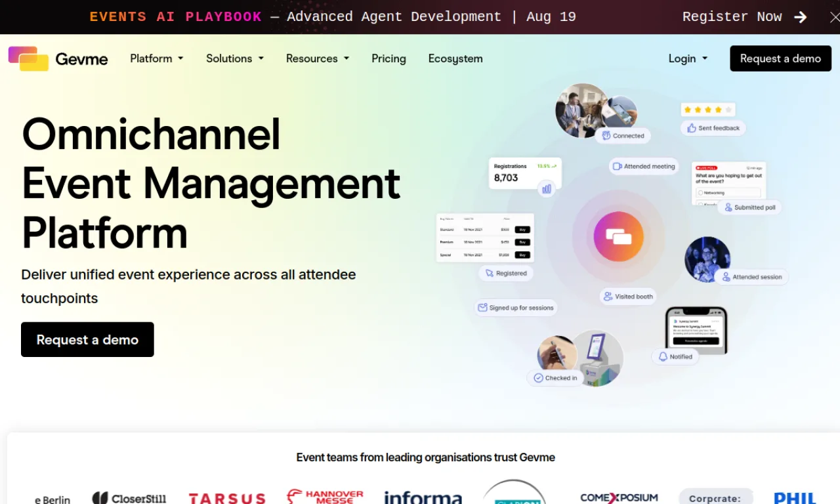This screenshot has width=840, height=504.
Task: Click Request a demo in the navbar
Action: click(x=780, y=58)
